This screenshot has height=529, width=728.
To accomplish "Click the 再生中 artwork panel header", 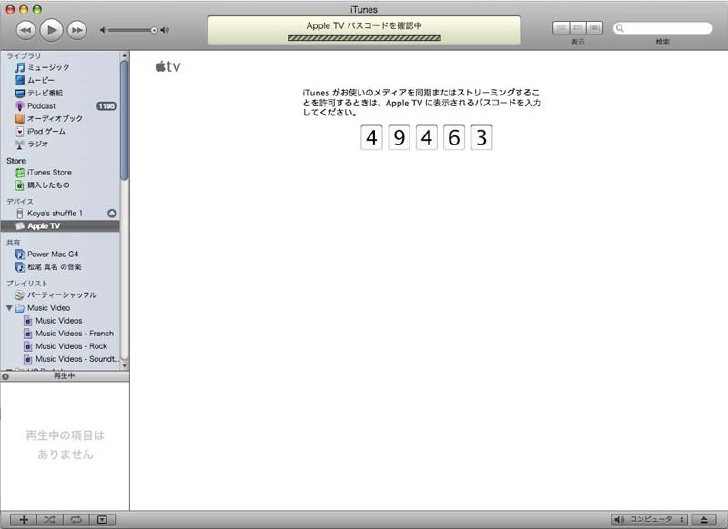I will [x=65, y=376].
